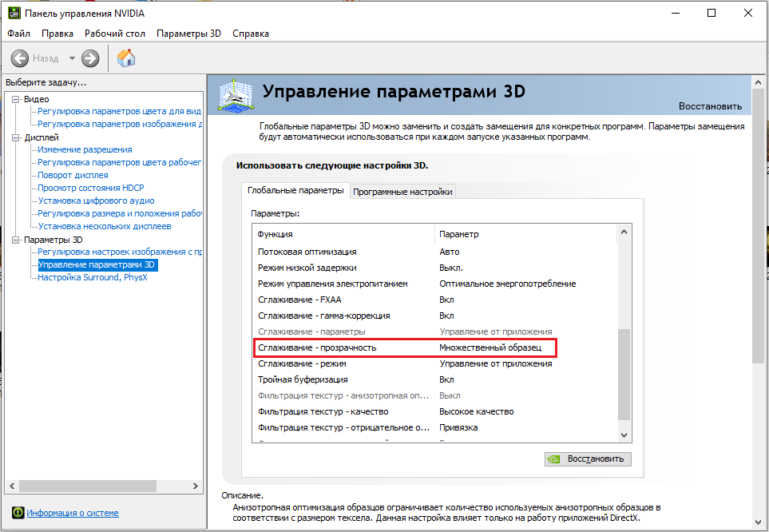Image resolution: width=769 pixels, height=532 pixels.
Task: Open the Рабочий стол menu
Action: click(115, 34)
